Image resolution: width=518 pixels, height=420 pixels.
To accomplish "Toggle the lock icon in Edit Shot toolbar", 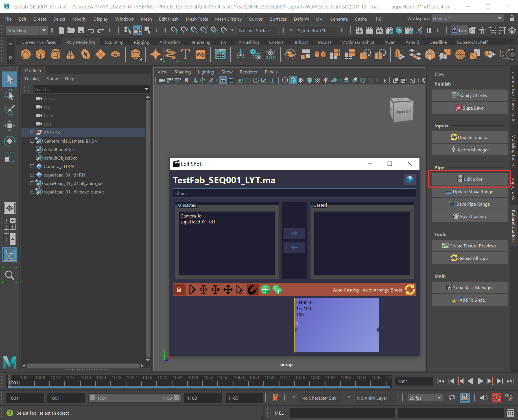I will (x=179, y=290).
